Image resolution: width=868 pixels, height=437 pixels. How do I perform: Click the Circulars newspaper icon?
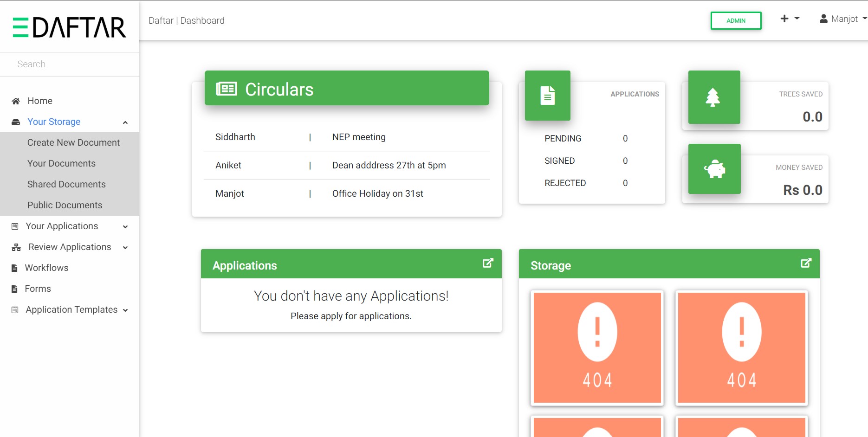point(227,89)
